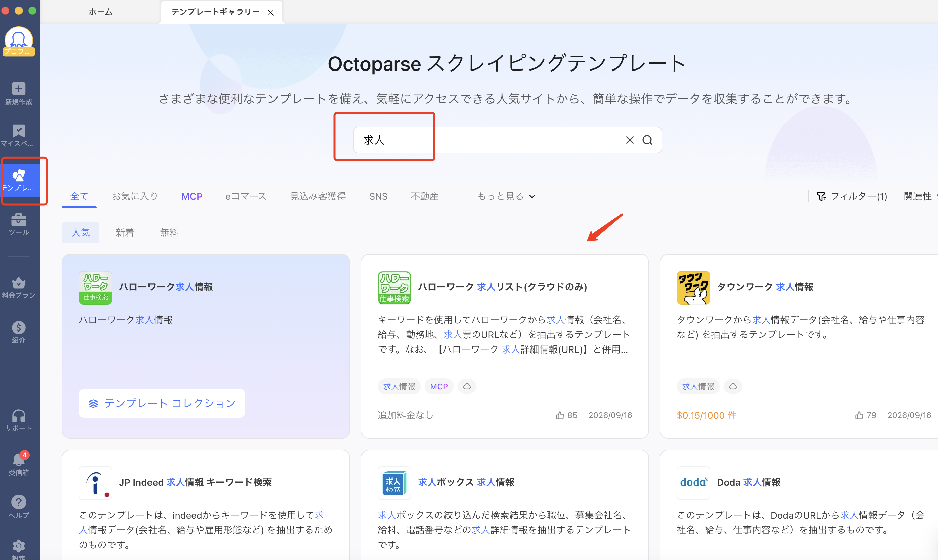Click the タウンワーク logo icon
The image size is (938, 560).
[x=693, y=287]
